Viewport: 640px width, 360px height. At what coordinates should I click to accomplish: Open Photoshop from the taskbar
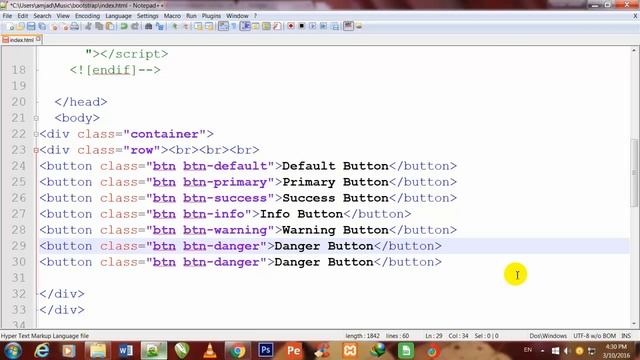click(x=266, y=350)
